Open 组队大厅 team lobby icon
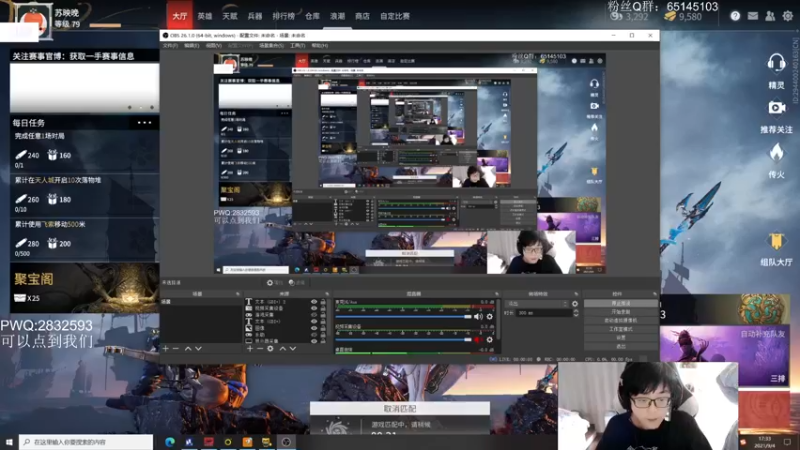The image size is (800, 450). [776, 241]
